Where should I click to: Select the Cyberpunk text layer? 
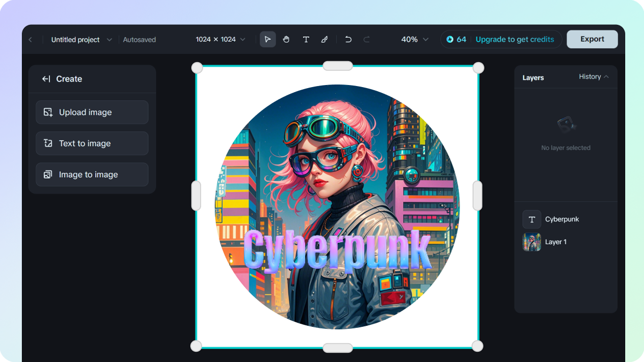coord(566,219)
